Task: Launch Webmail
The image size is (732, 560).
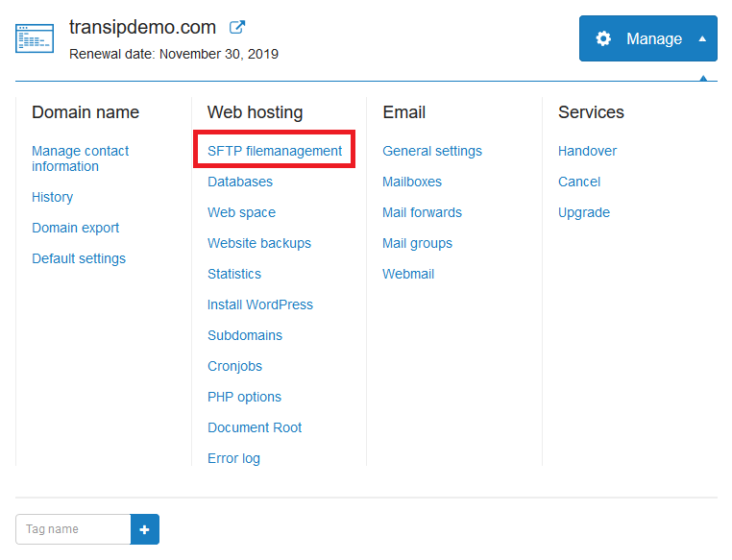Action: click(408, 274)
